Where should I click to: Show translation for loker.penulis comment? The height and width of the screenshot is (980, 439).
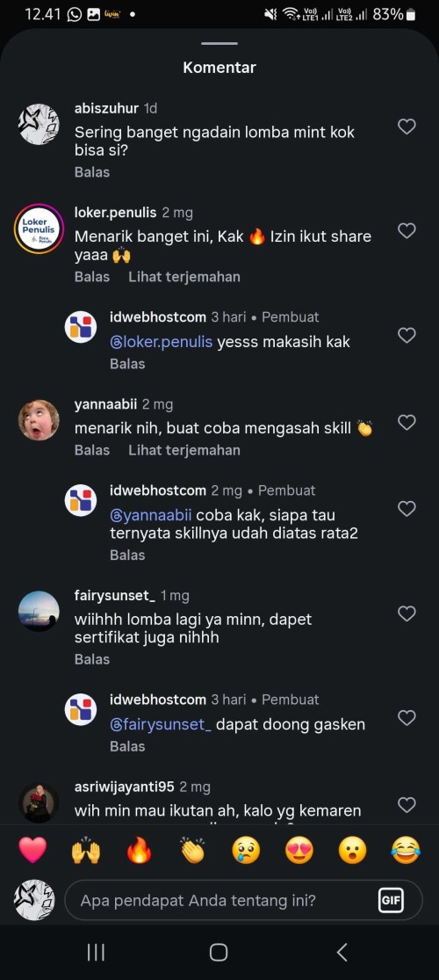(x=184, y=276)
